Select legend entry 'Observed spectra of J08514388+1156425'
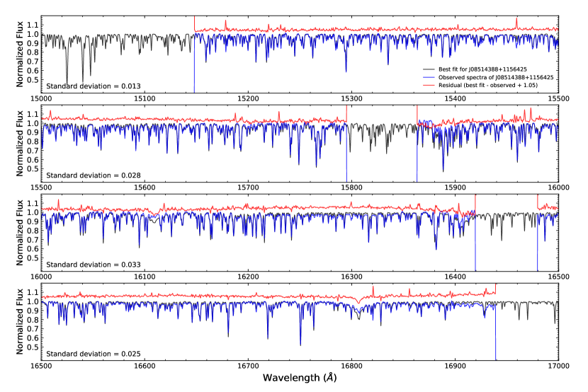588x392 pixels. tap(496, 78)
